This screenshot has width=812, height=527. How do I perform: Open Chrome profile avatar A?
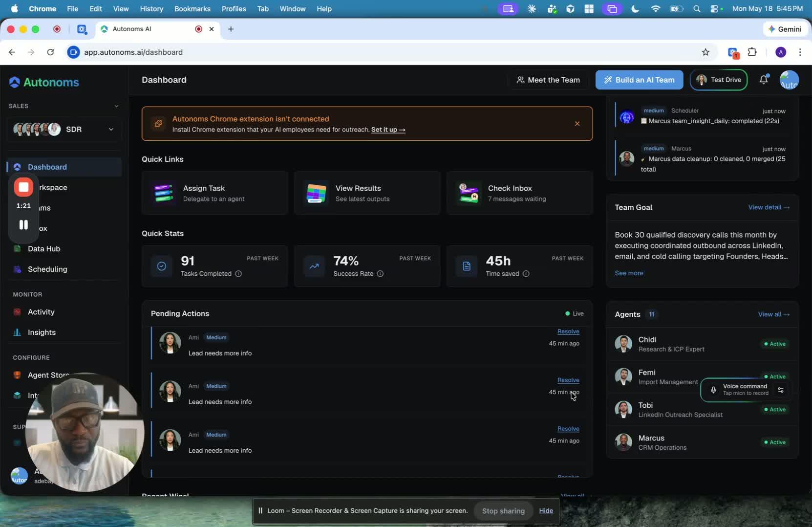click(781, 52)
